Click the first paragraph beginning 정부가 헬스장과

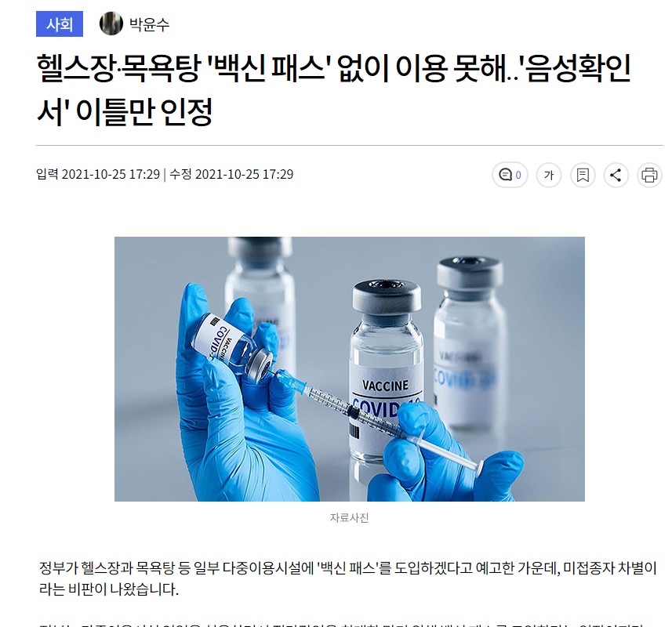(347, 578)
